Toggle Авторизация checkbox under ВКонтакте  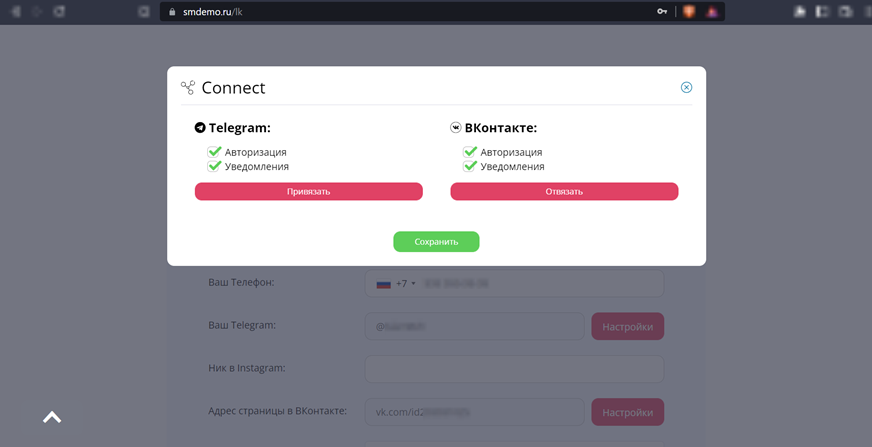(470, 152)
